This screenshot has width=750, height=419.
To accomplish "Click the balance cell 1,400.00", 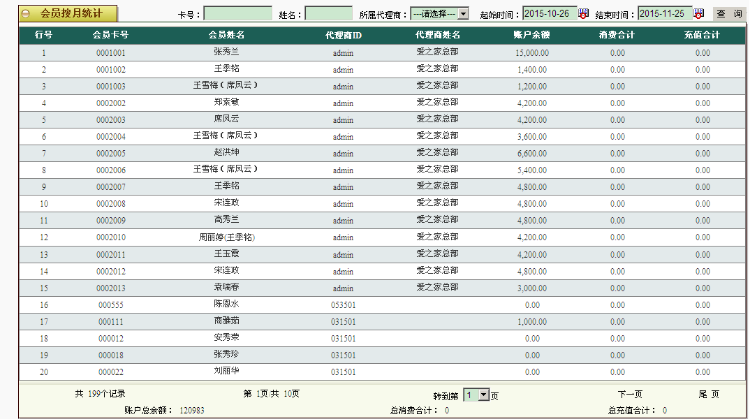I will 532,70.
